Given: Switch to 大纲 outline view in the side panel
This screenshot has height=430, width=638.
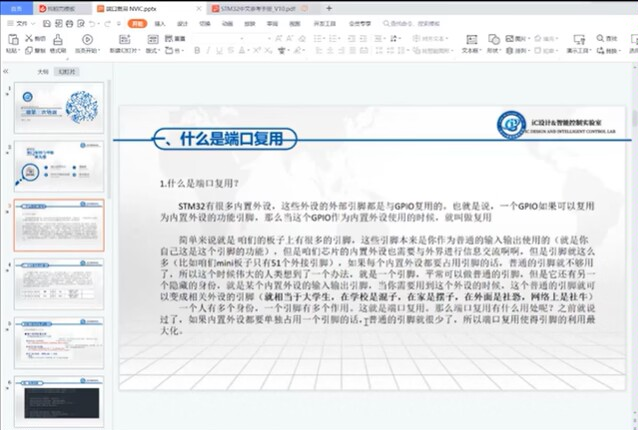Looking at the screenshot, I should point(43,72).
